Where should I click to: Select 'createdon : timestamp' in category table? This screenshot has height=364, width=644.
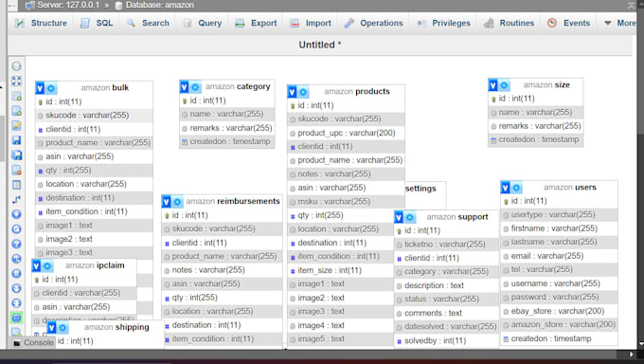pos(227,141)
